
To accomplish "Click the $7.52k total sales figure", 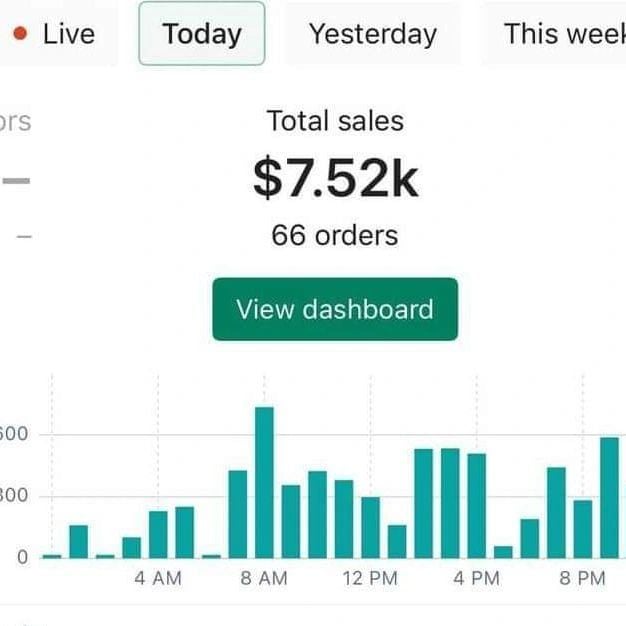I will 335,178.
